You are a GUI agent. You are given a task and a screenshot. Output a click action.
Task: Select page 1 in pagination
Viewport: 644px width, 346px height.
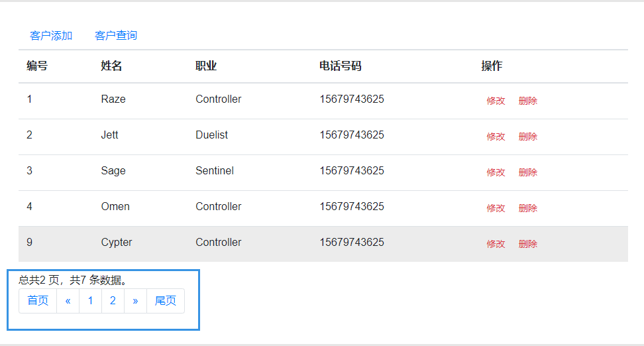pyautogui.click(x=90, y=301)
